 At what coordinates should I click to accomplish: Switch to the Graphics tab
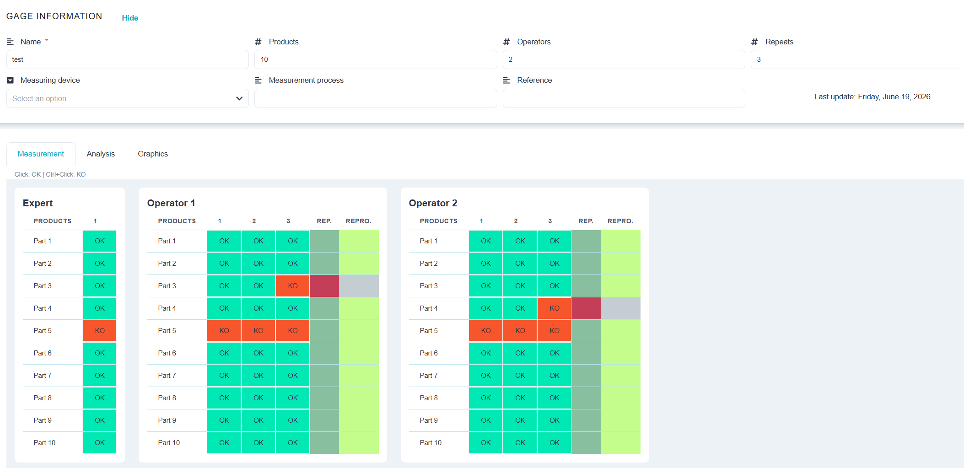152,154
